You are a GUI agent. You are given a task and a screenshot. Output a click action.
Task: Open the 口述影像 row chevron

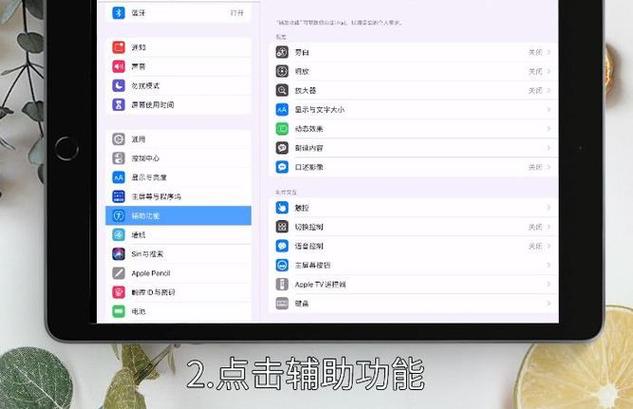coord(549,167)
